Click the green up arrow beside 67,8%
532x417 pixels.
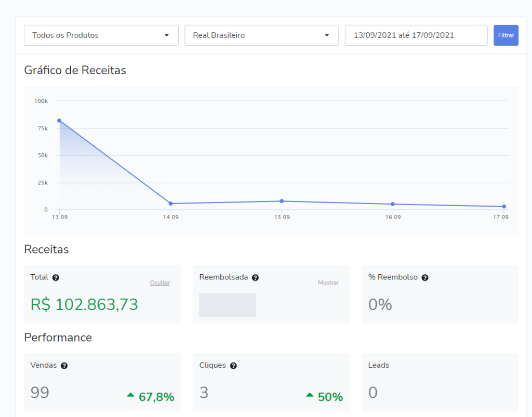[131, 395]
